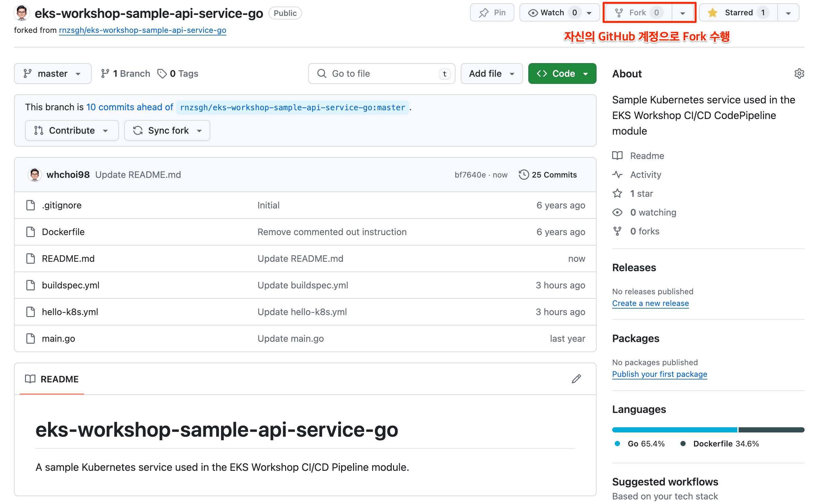Click the clock icon next to Commits
Image resolution: width=816 pixels, height=504 pixels.
click(x=523, y=175)
